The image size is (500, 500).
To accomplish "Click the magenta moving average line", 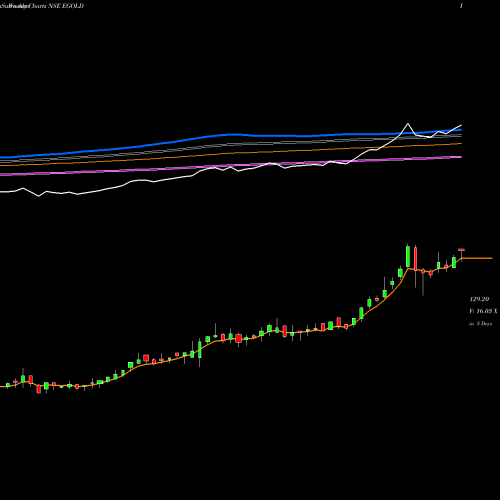I will pos(230,166).
